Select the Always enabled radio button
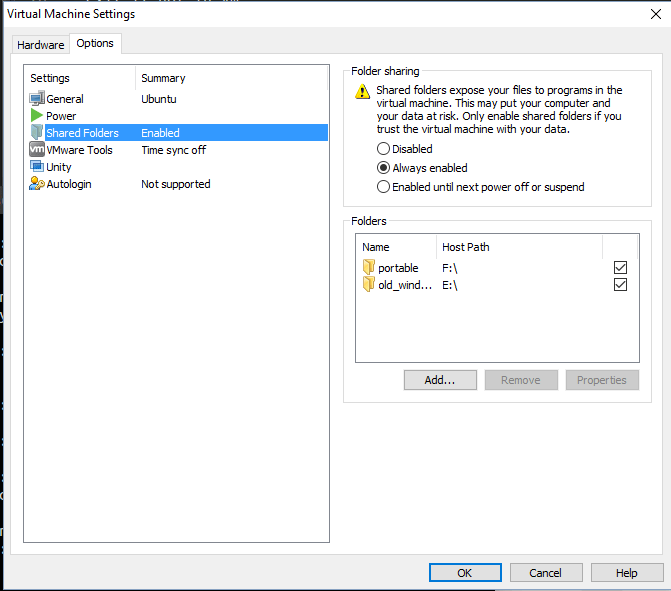671x591 pixels. [383, 168]
